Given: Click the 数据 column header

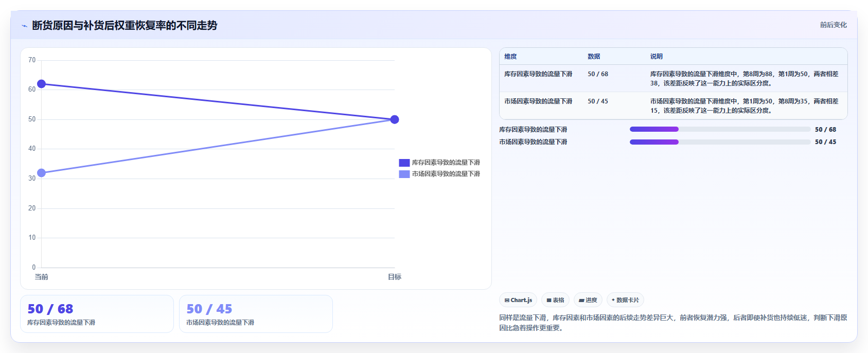Looking at the screenshot, I should pos(594,57).
